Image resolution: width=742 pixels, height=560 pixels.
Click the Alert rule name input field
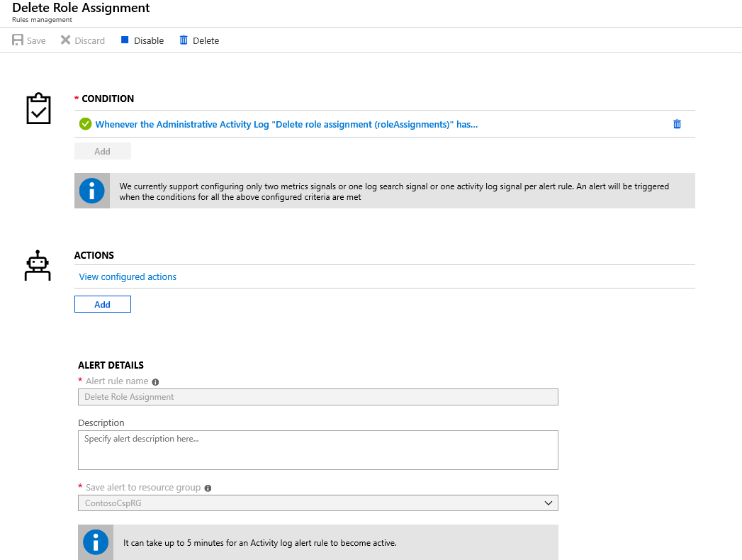[x=318, y=397]
